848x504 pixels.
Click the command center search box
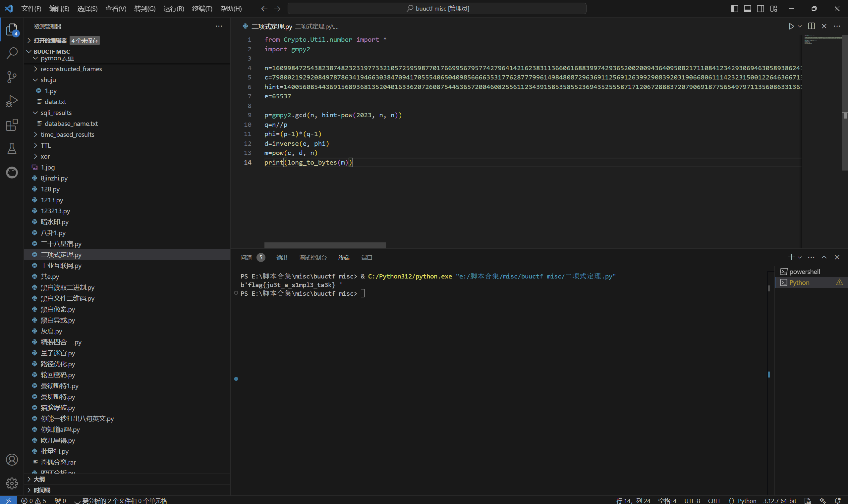point(437,9)
